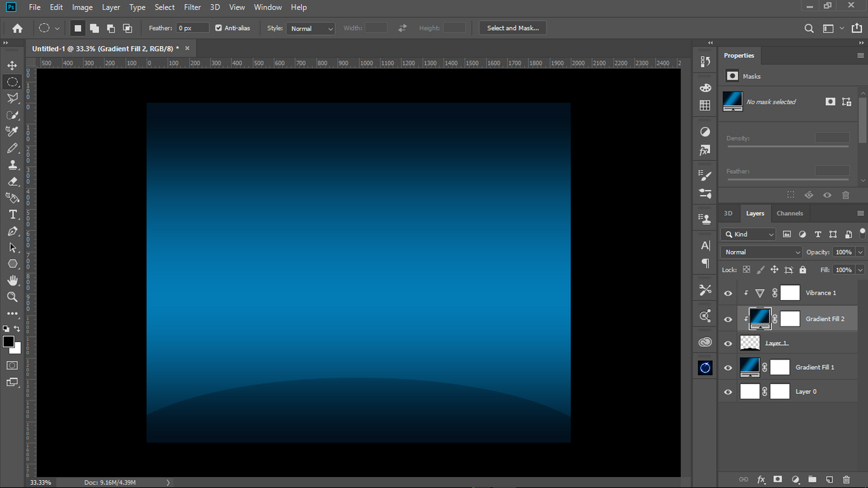The width and height of the screenshot is (868, 488).
Task: Select the Eraser tool
Action: [x=12, y=181]
